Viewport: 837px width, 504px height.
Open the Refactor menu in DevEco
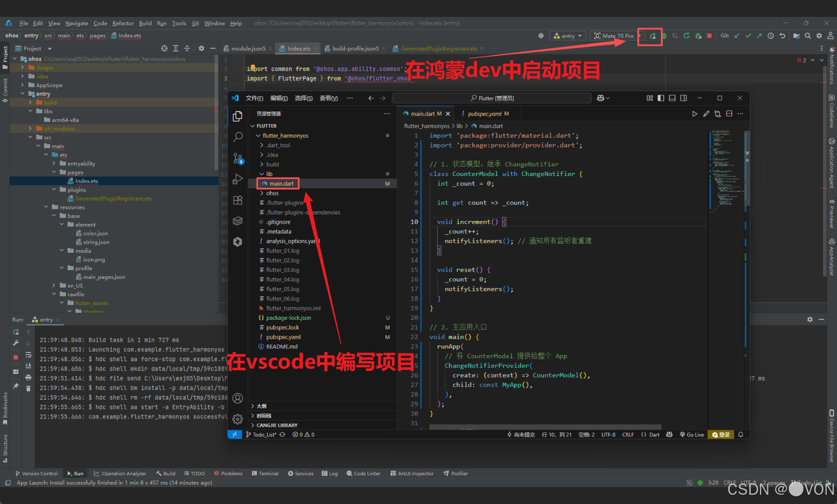123,24
